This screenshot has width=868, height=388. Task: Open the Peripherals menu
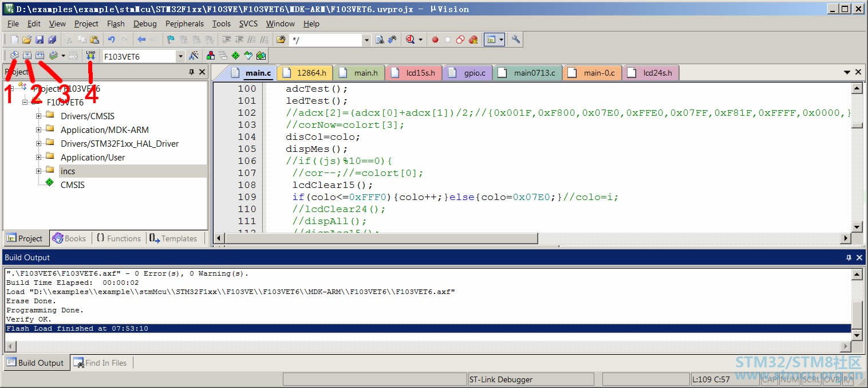coord(184,23)
